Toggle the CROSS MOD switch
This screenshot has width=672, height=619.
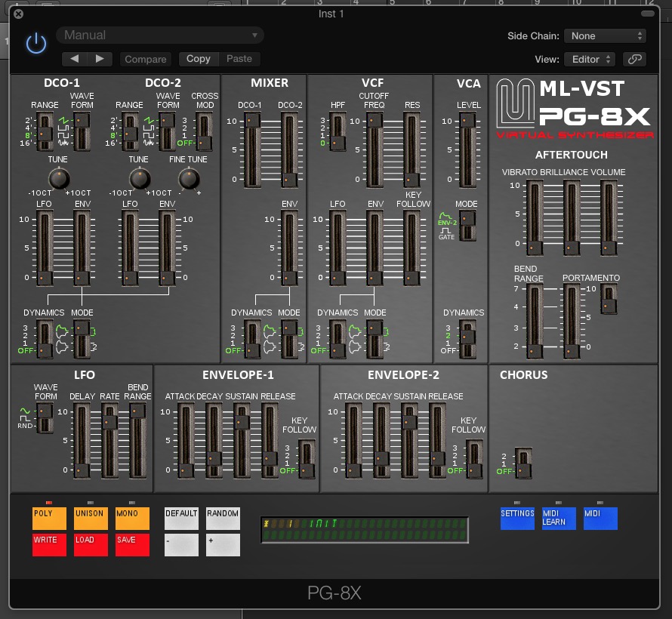(x=204, y=131)
